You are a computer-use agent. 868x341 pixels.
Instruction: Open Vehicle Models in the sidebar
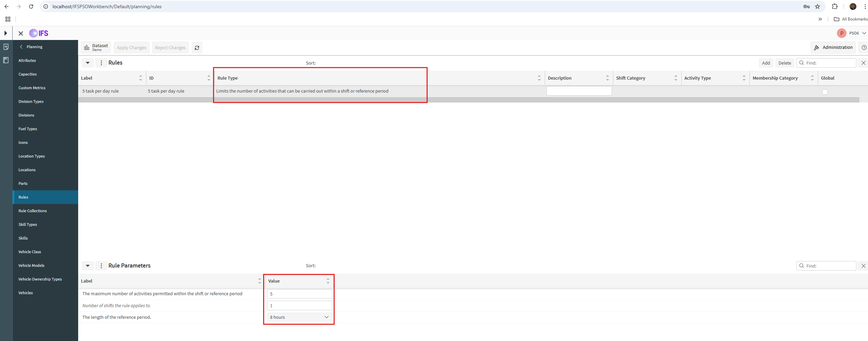click(45, 265)
